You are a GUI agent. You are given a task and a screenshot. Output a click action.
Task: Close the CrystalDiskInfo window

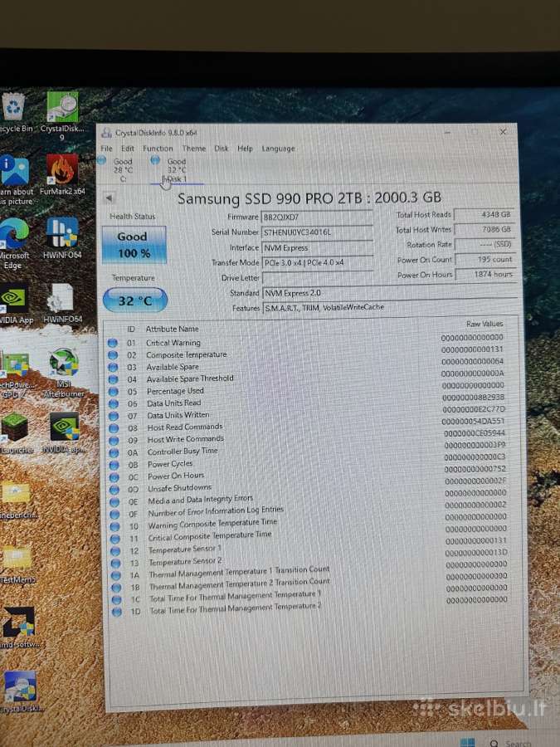pos(503,131)
